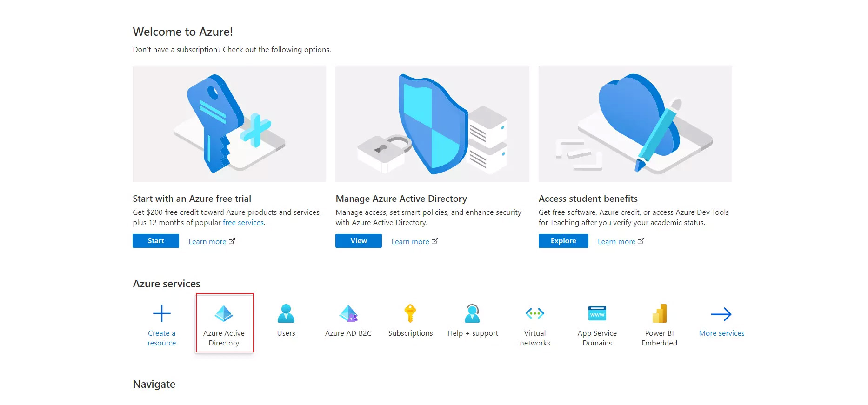The image size is (868, 405).
Task: Open the Power BI Embedded icon
Action: [x=660, y=313]
